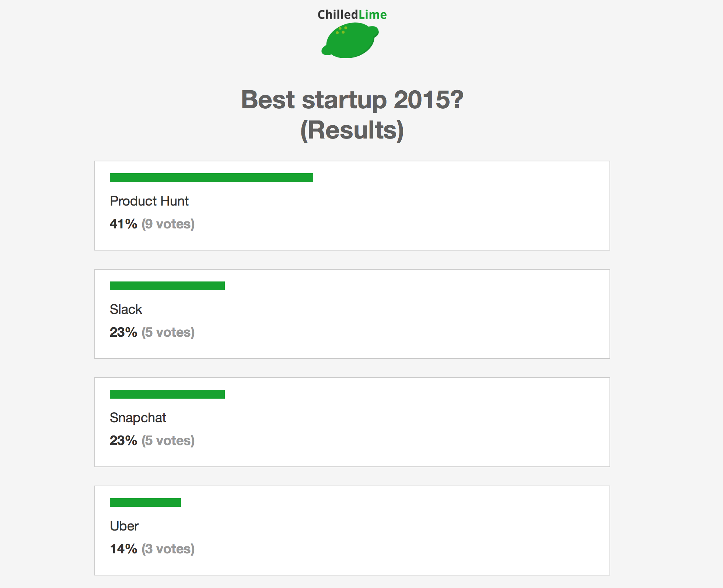Click the Uber green result bar

point(145,503)
